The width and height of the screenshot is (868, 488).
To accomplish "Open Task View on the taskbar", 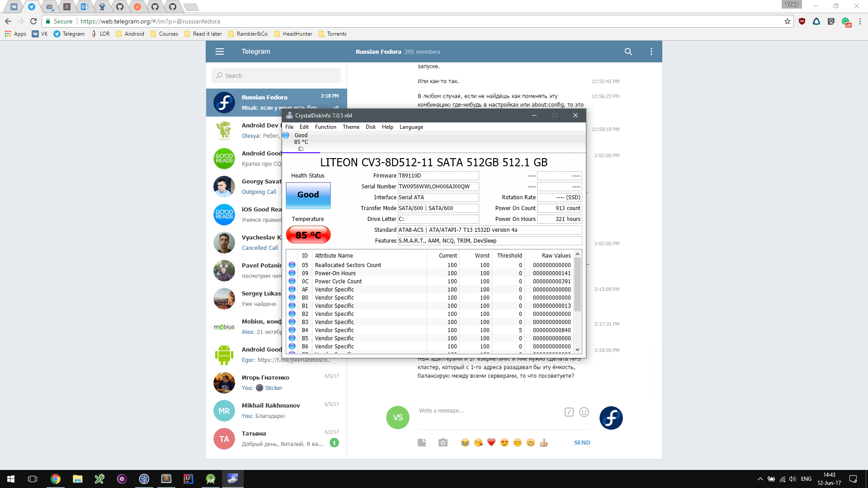I will point(33,479).
